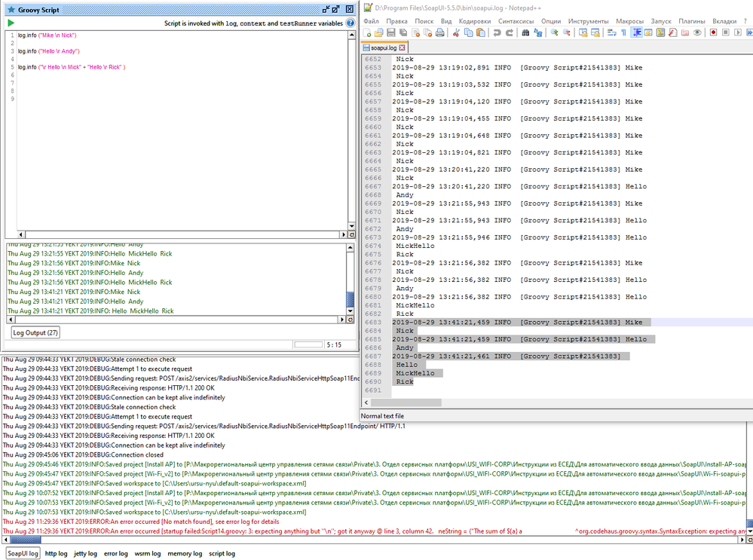Start macro recording with the red record icon
Image resolution: width=753 pixels, height=560 pixels.
click(x=712, y=33)
